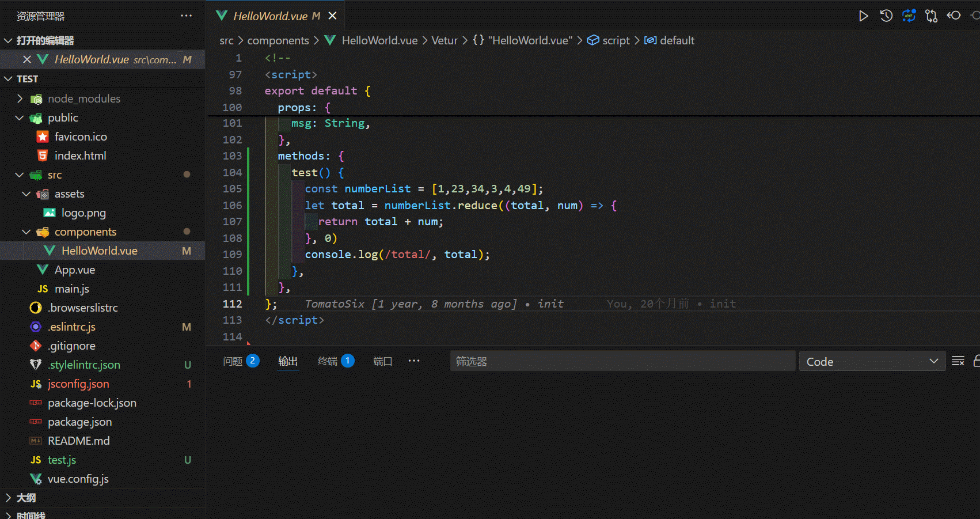
Task: Click line number 105 in gutter
Action: 232,189
